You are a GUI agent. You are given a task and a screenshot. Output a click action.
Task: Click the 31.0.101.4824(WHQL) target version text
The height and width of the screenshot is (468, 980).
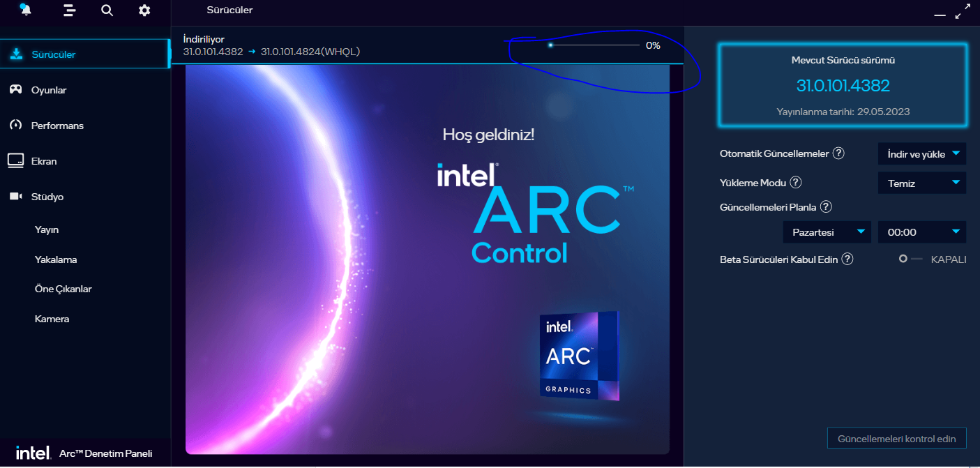pos(310,52)
